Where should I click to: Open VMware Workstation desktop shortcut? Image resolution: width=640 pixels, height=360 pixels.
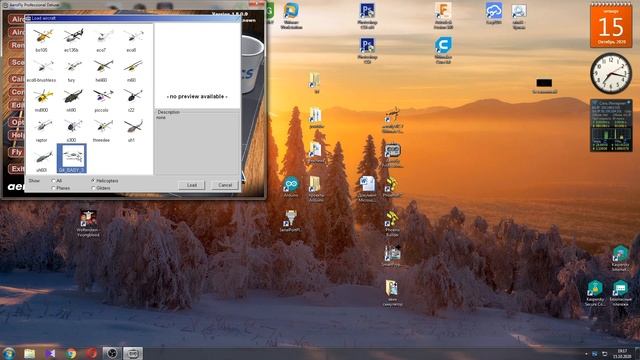click(x=291, y=16)
